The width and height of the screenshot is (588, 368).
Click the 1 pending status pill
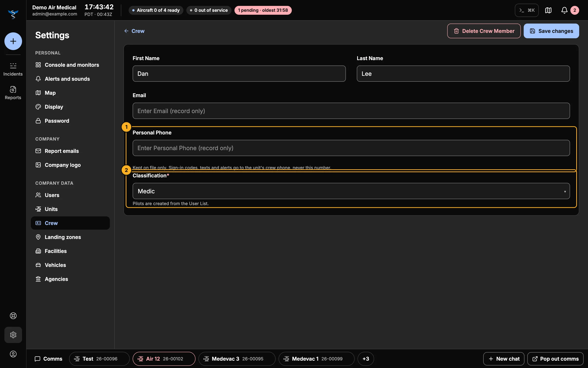tap(263, 10)
